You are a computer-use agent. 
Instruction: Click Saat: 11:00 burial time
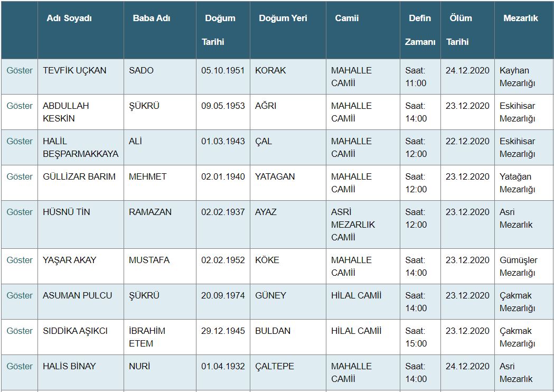coord(416,77)
